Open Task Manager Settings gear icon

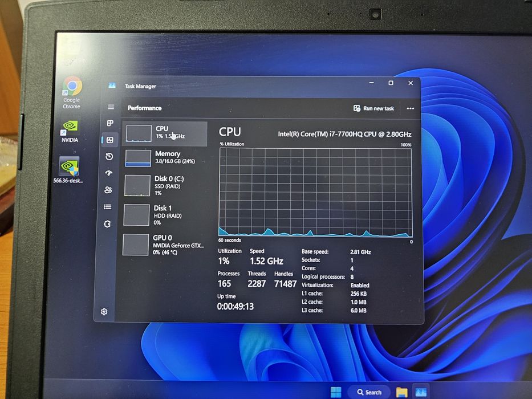pyautogui.click(x=104, y=311)
